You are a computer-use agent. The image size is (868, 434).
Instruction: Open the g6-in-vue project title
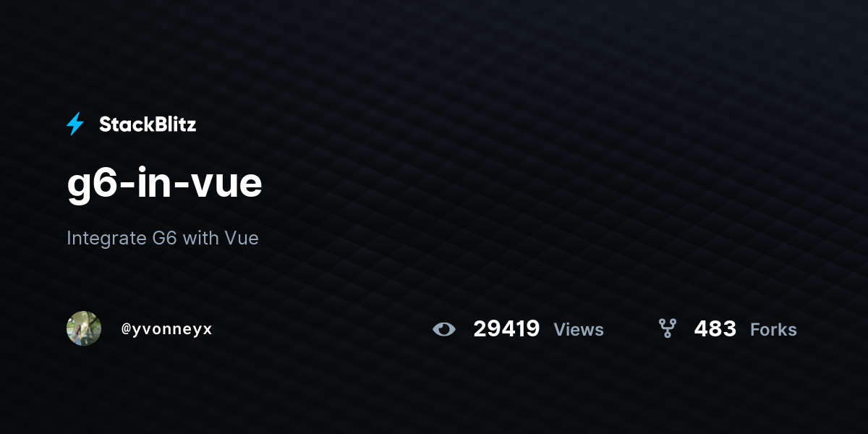pyautogui.click(x=164, y=184)
